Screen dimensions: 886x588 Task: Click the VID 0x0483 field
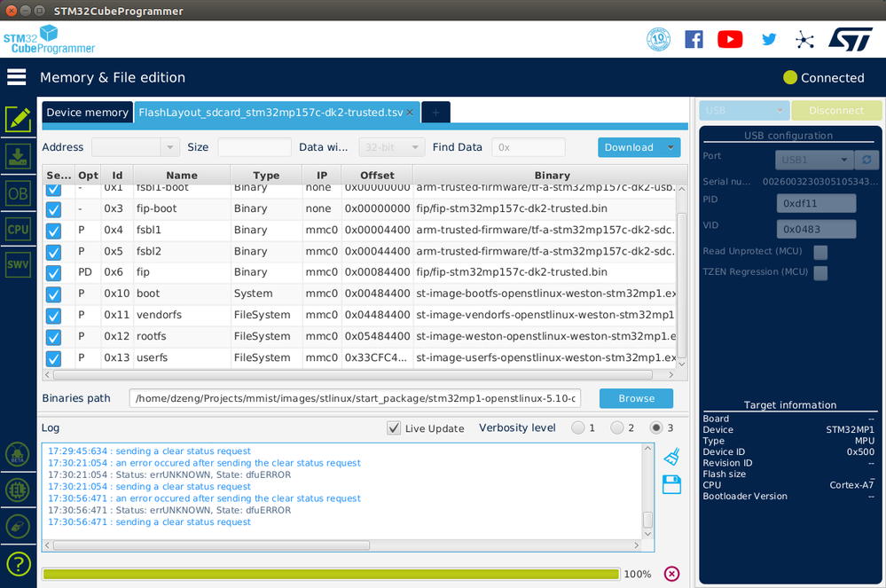point(817,230)
